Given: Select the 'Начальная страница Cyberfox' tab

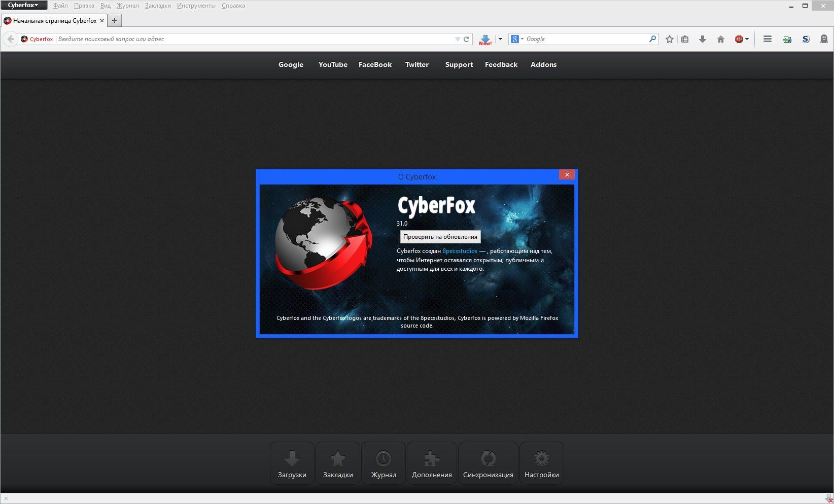Looking at the screenshot, I should click(53, 21).
